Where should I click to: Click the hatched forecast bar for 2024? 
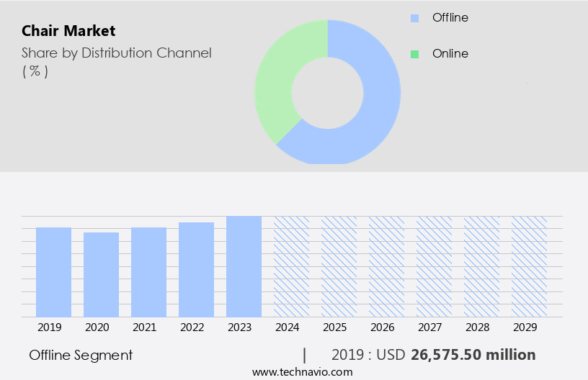(x=291, y=266)
